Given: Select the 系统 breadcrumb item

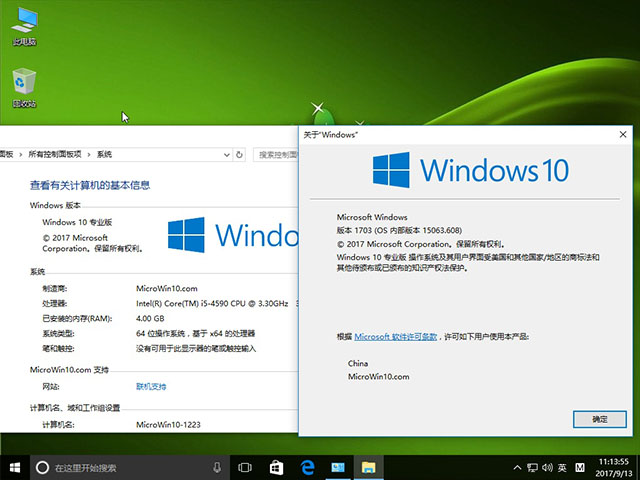Looking at the screenshot, I should pos(104,154).
